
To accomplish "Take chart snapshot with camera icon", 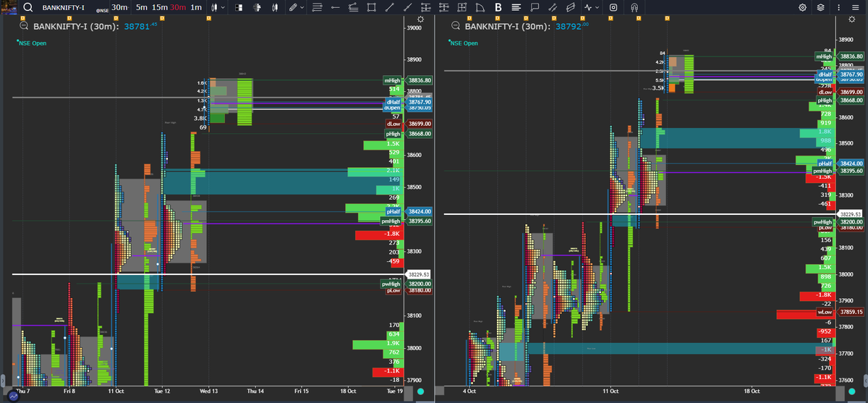I will (613, 7).
